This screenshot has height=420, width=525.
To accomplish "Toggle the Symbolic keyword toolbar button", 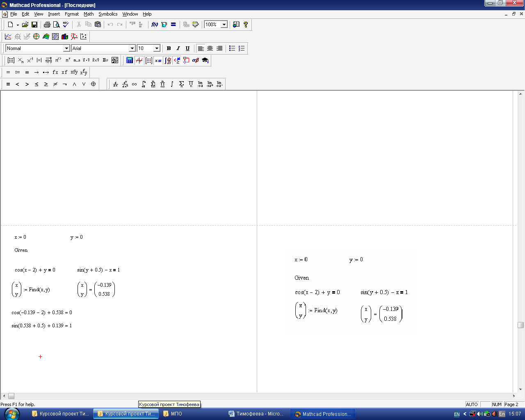I will pos(205,60).
